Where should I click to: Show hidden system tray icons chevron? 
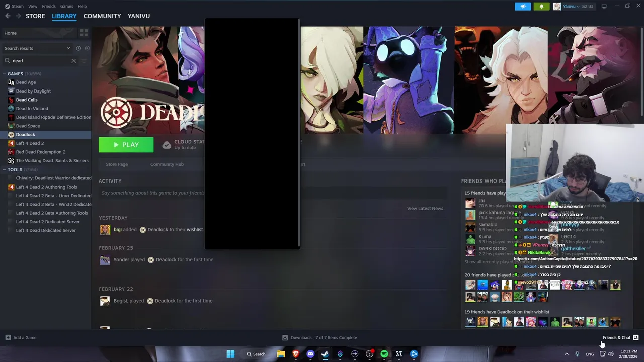coord(566,354)
